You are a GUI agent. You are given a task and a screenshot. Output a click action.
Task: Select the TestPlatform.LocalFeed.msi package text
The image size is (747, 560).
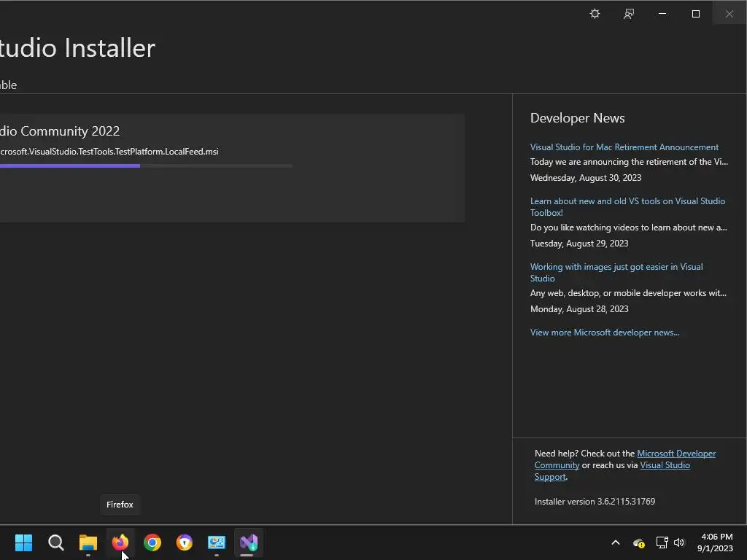tap(109, 152)
